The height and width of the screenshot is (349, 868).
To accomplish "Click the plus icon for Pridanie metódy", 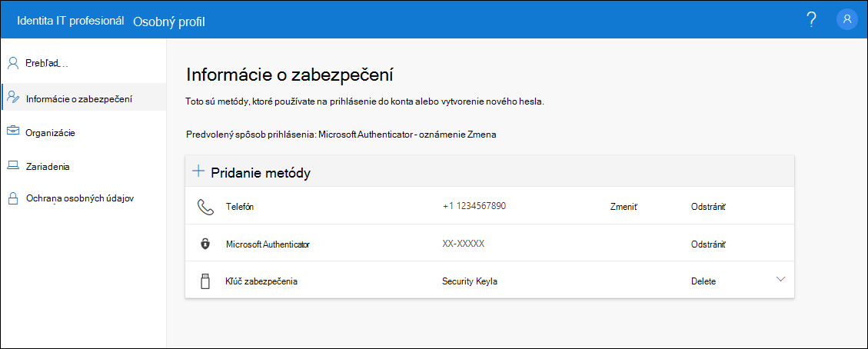I will [198, 171].
